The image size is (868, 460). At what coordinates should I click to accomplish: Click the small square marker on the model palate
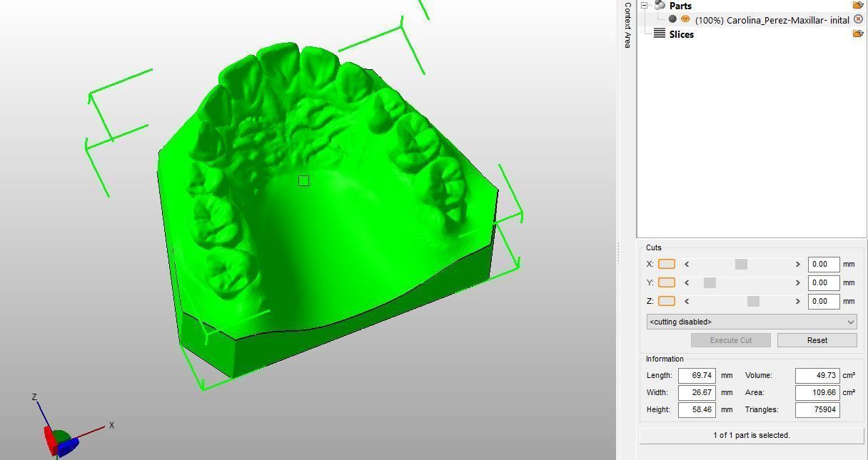pyautogui.click(x=303, y=181)
